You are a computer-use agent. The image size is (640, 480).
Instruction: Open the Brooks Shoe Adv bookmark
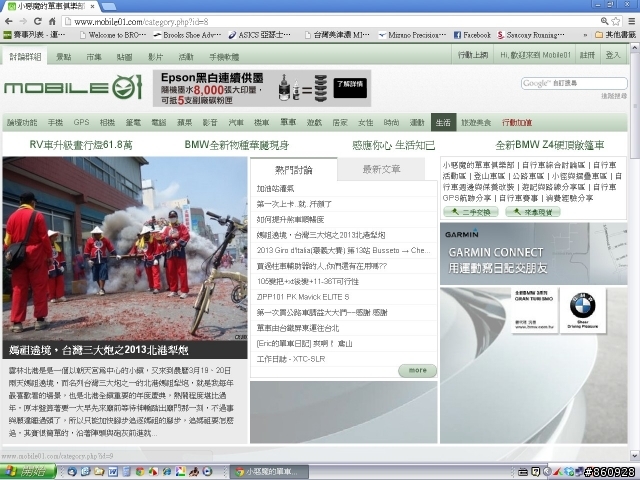click(187, 35)
